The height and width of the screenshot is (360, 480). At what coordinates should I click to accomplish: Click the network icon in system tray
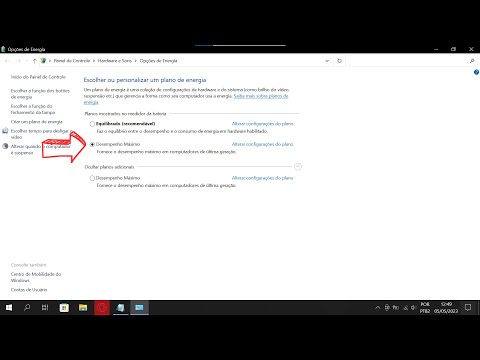405,308
